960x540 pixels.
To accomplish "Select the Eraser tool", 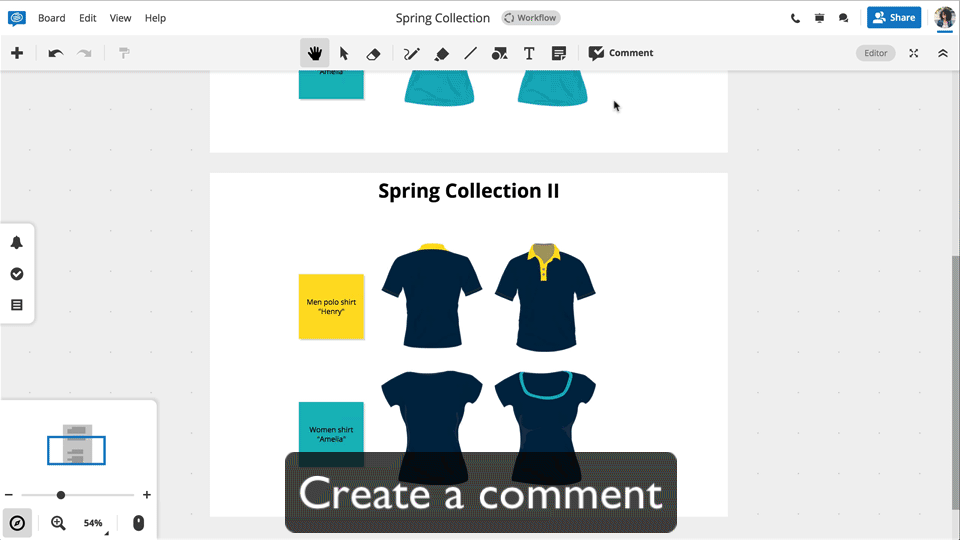I will [x=373, y=54].
